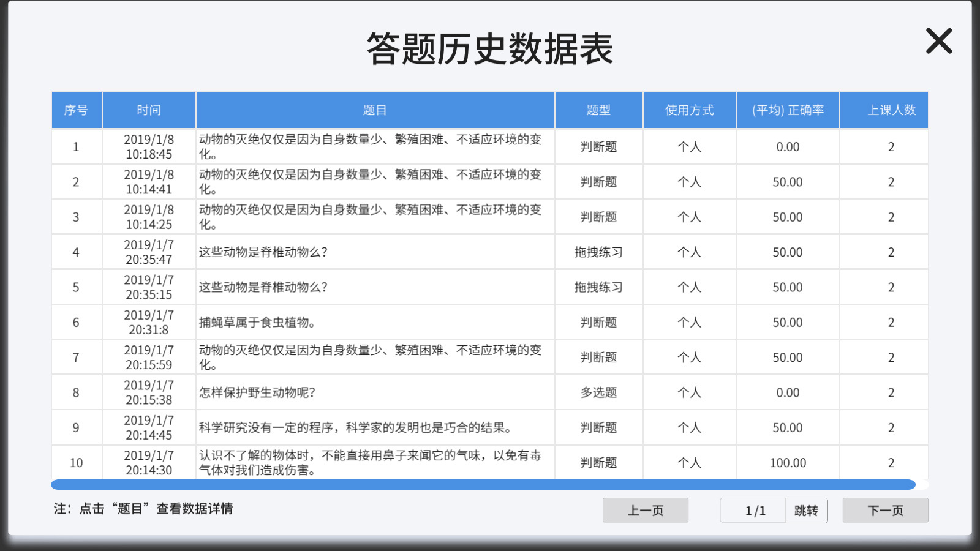Click the (平均) 正确率 column header
Viewport: 980px width, 551px height.
[787, 110]
